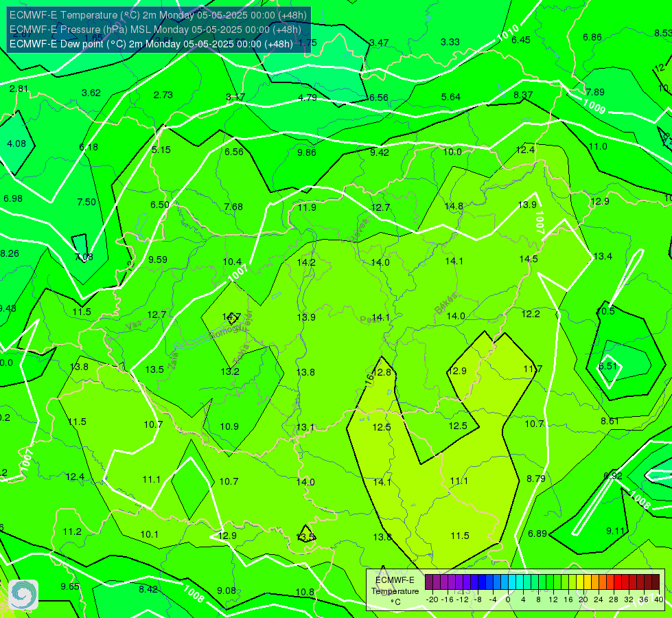Click the 11.9 temperature value

[x=307, y=207]
